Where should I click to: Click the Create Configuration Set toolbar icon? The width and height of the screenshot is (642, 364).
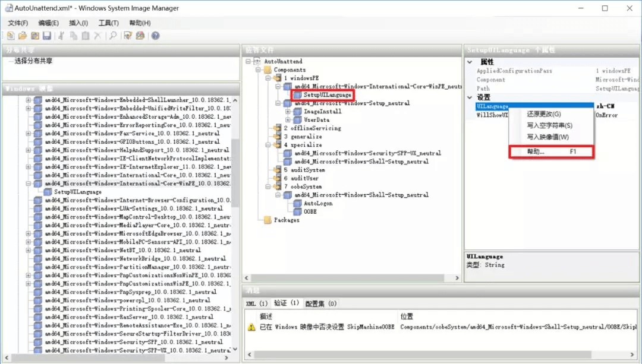click(x=140, y=36)
